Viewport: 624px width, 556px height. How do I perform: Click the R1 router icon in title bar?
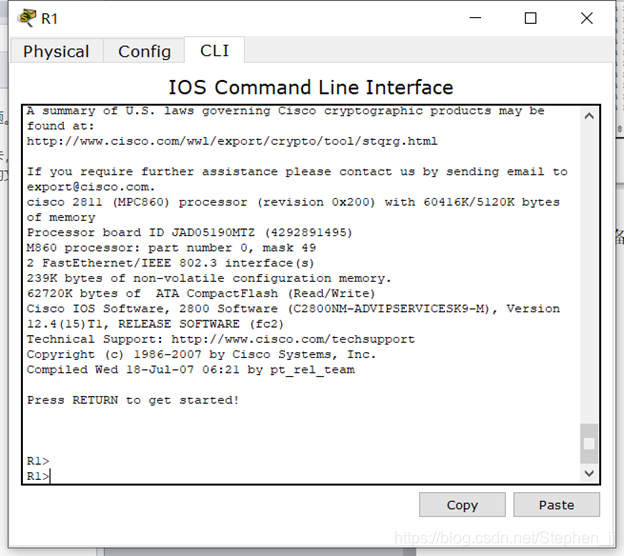click(27, 18)
